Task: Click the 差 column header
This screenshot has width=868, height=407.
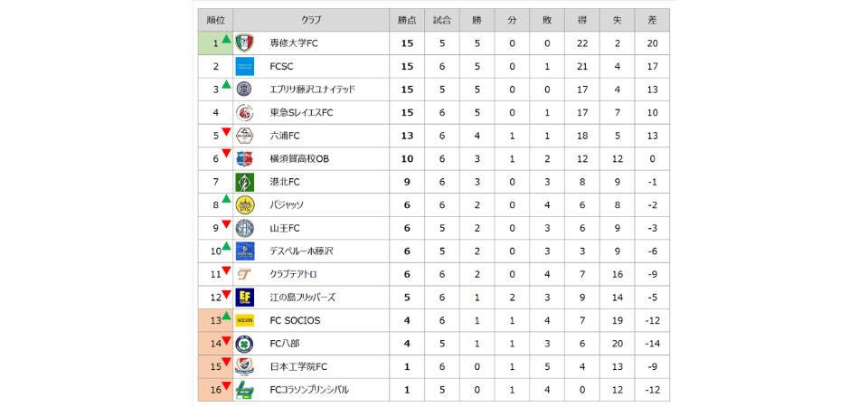Action: point(652,20)
